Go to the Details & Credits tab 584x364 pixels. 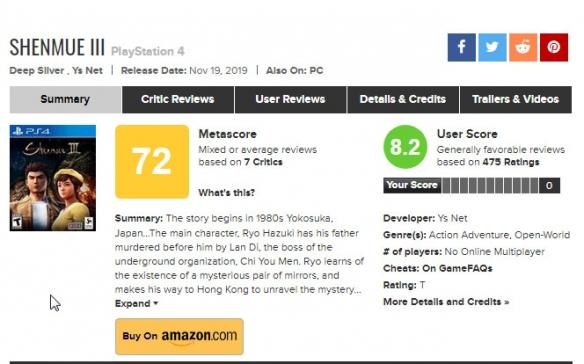[x=403, y=99]
